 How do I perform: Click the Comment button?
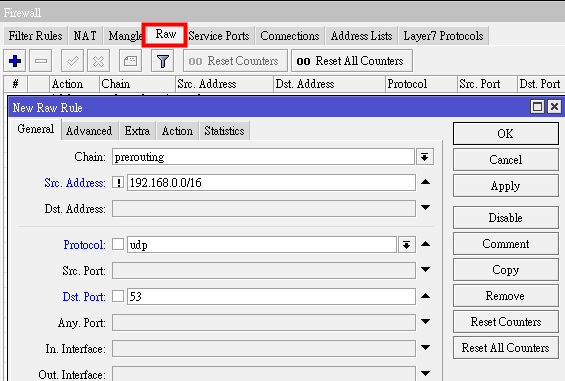pyautogui.click(x=506, y=244)
